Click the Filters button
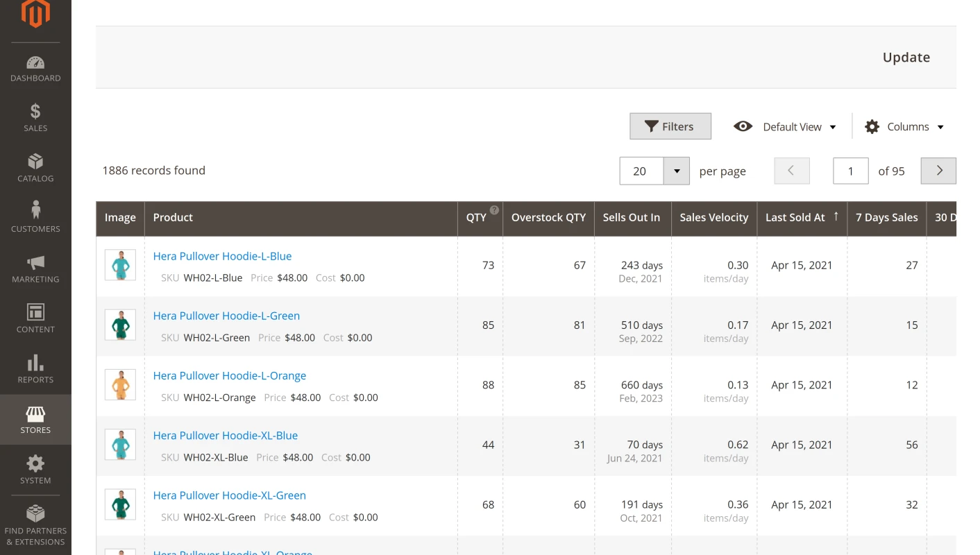This screenshot has height=555, width=980. coord(670,126)
